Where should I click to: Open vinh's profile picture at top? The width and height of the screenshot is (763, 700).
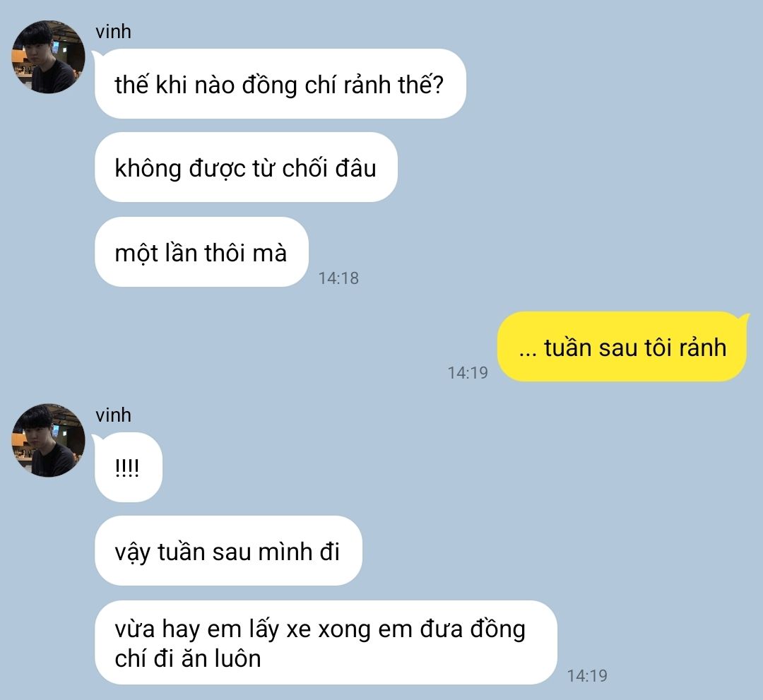48,57
